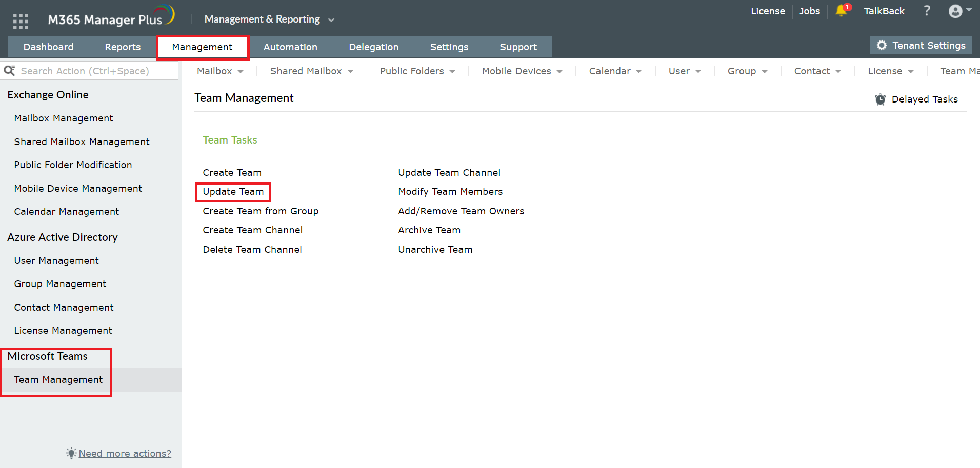Switch to the Automation tab
Image resolution: width=980 pixels, height=468 pixels.
tap(290, 47)
